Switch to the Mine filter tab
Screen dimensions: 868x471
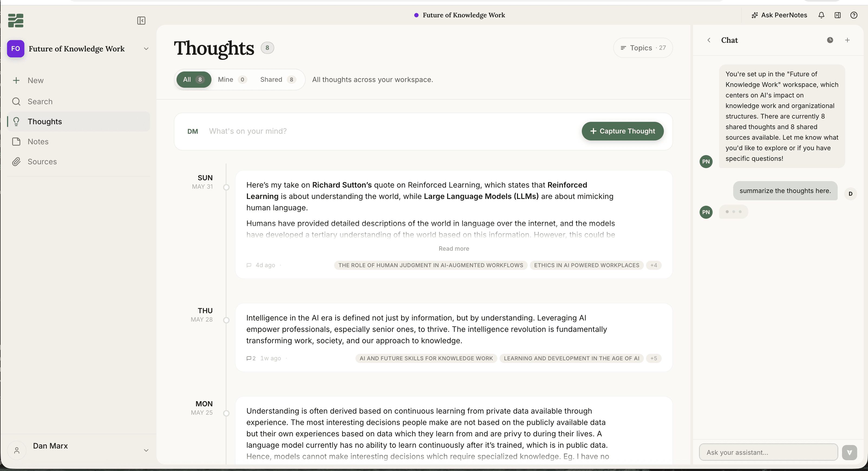coord(233,80)
